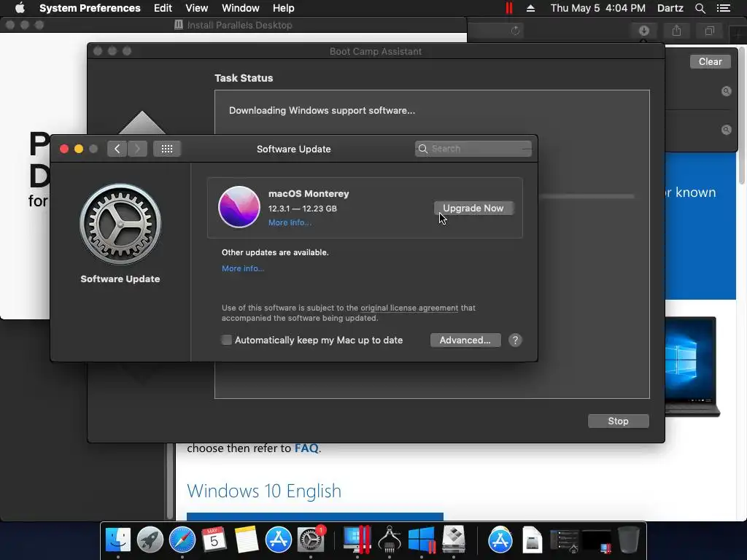This screenshot has width=747, height=560.
Task: Open System Preferences from the Dock
Action: pyautogui.click(x=311, y=540)
